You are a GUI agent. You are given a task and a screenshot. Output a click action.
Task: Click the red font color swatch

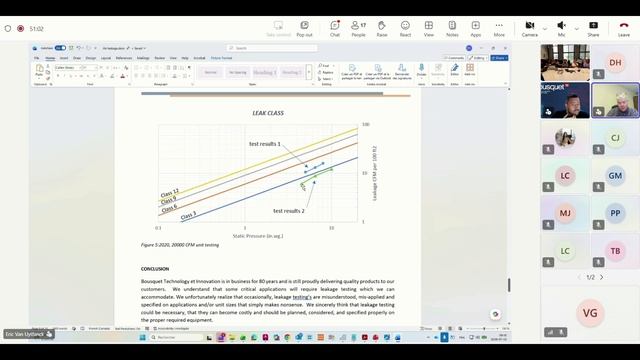click(122, 76)
